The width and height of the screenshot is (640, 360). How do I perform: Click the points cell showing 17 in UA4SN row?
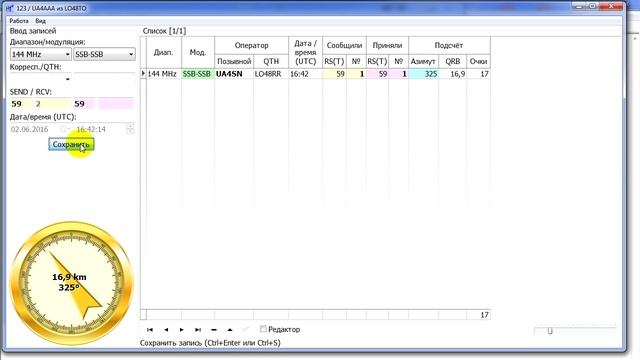tap(478, 74)
